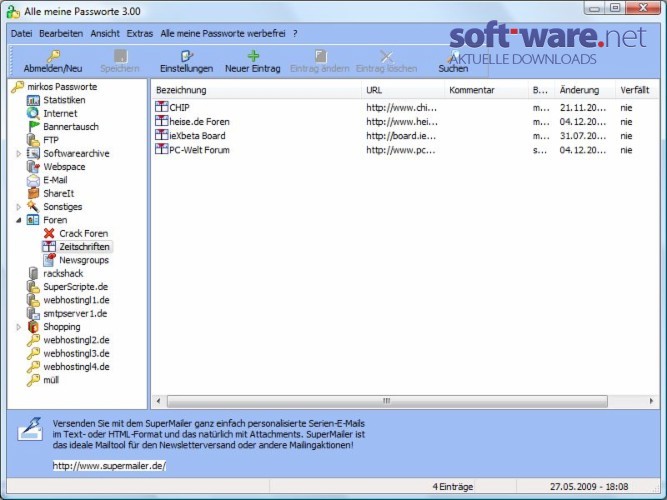
Task: Sort by Kommentar column header
Action: coord(486,90)
